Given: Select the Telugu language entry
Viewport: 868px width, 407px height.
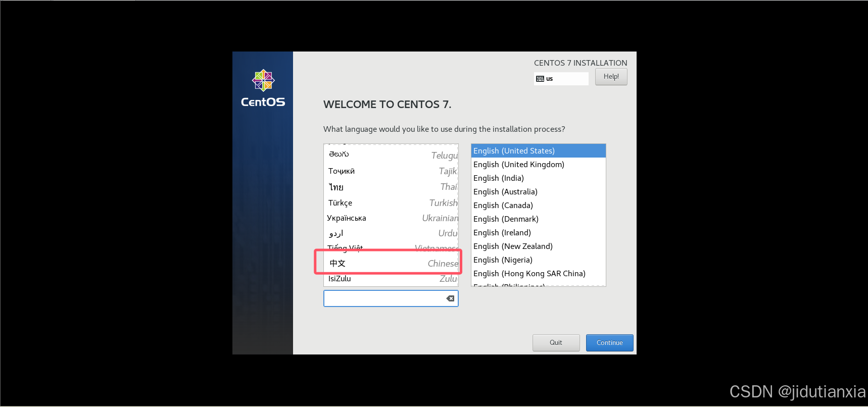Looking at the screenshot, I should 391,155.
